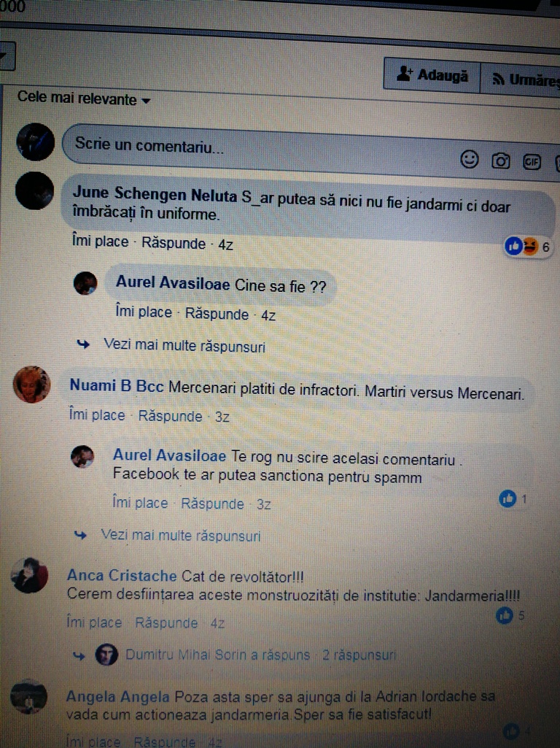Screen dimensions: 560x748
Task: Attach a photo using the camera icon
Action: (x=500, y=161)
